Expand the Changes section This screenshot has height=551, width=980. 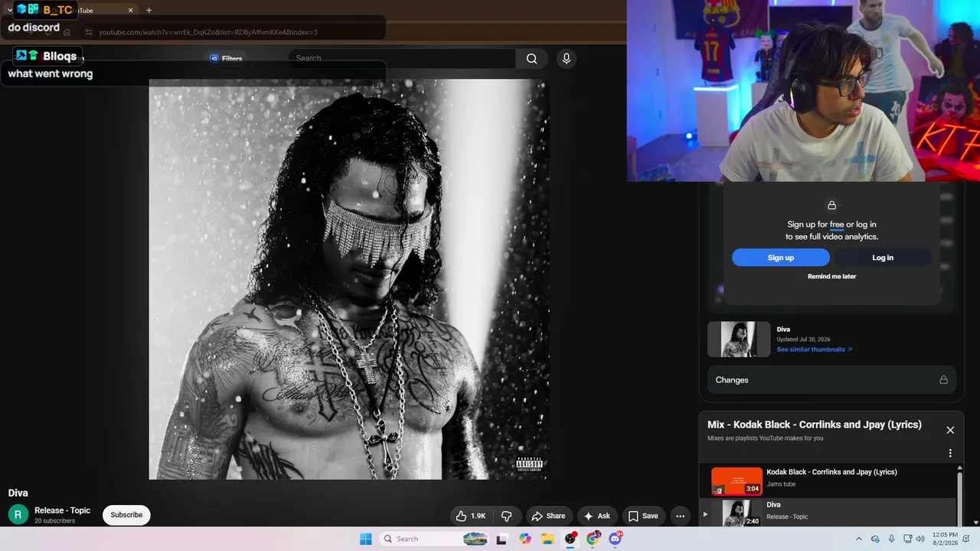pyautogui.click(x=831, y=380)
